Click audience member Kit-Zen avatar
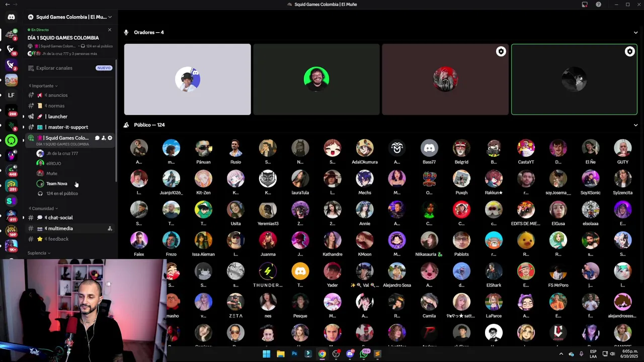This screenshot has height=362, width=644. tap(203, 179)
